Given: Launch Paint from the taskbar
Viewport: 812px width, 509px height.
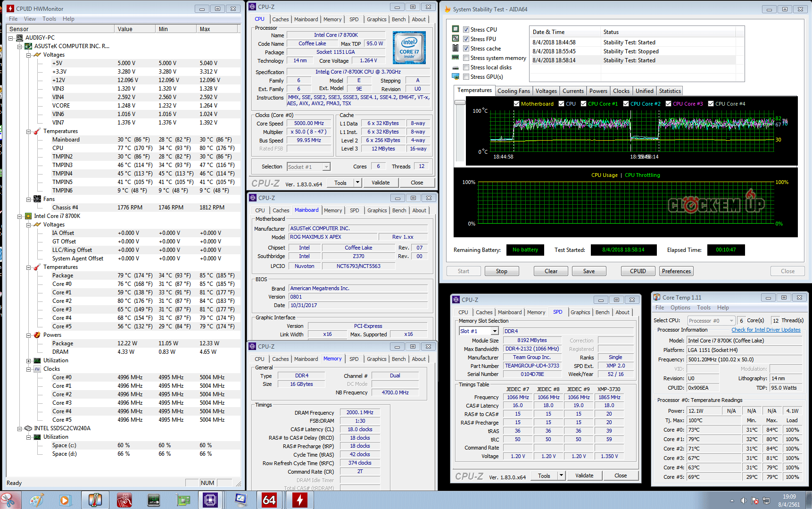Looking at the screenshot, I should tap(36, 500).
